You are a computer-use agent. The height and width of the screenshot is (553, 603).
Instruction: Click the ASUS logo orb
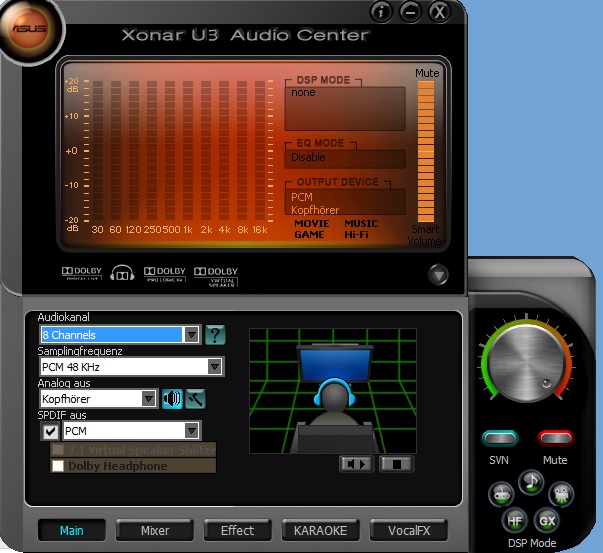[30, 29]
